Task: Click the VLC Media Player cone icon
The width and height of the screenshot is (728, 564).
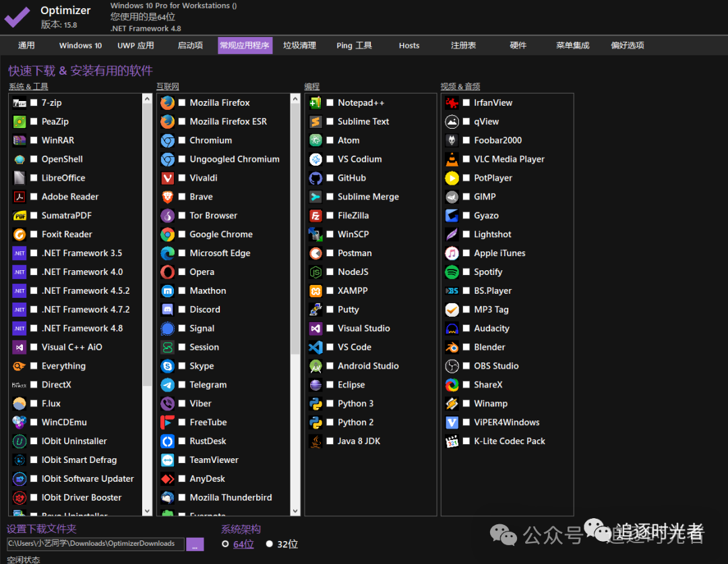Action: point(452,159)
